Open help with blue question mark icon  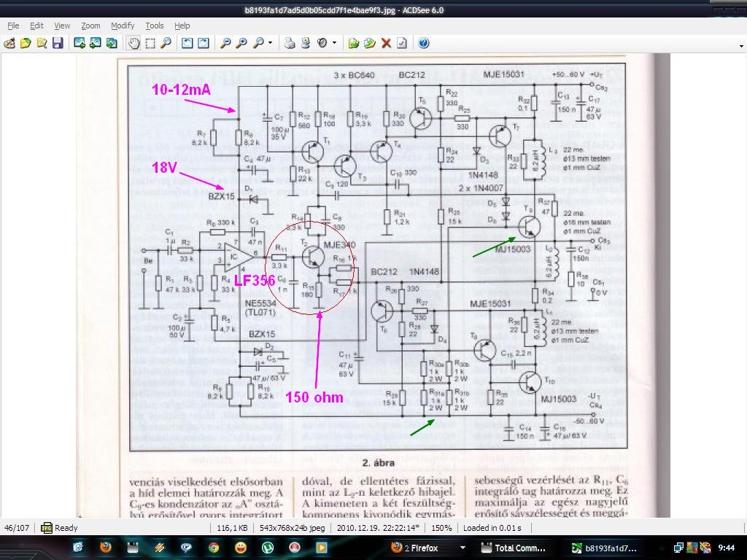(x=424, y=43)
